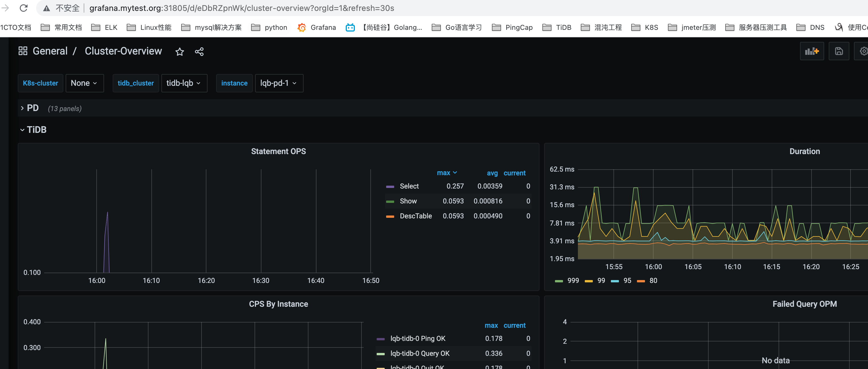Click the share dashboard icon
Screen dimensions: 868x369
[x=199, y=52]
